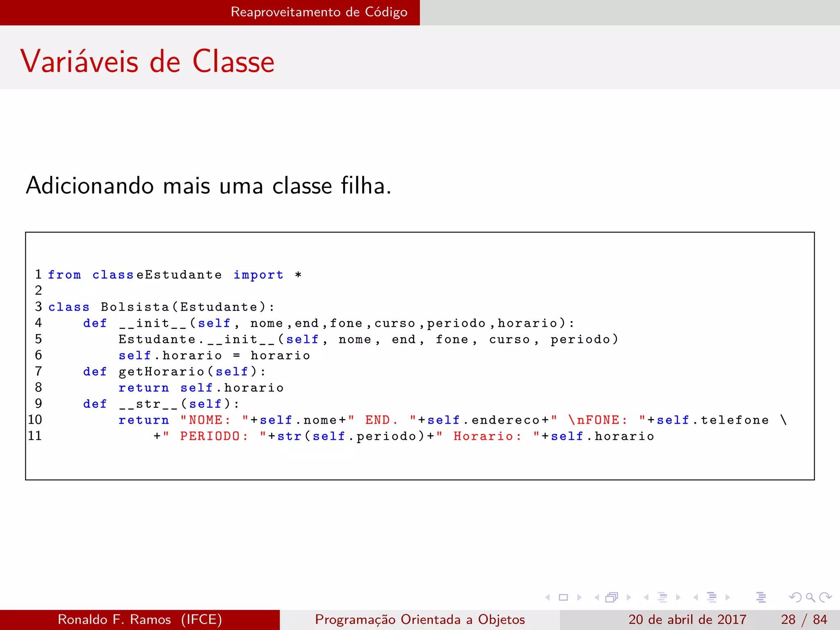This screenshot has height=630, width=840.
Task: Click the go-back curved arrow icon
Action: pos(795,598)
